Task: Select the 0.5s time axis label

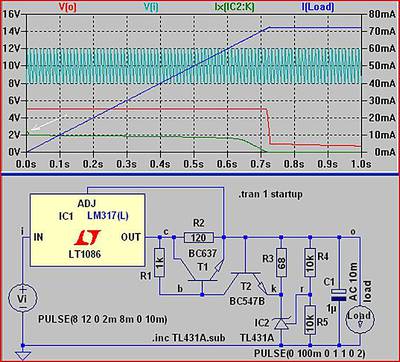Action: pyautogui.click(x=194, y=164)
